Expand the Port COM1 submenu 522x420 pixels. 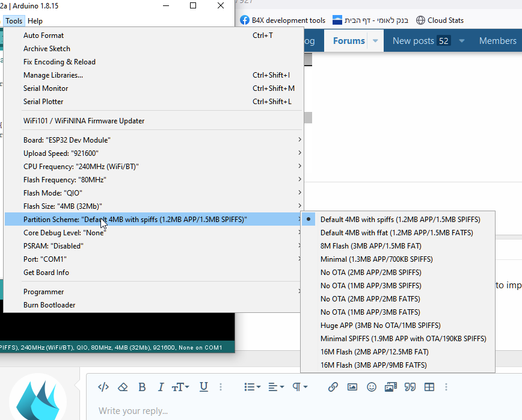[153, 259]
